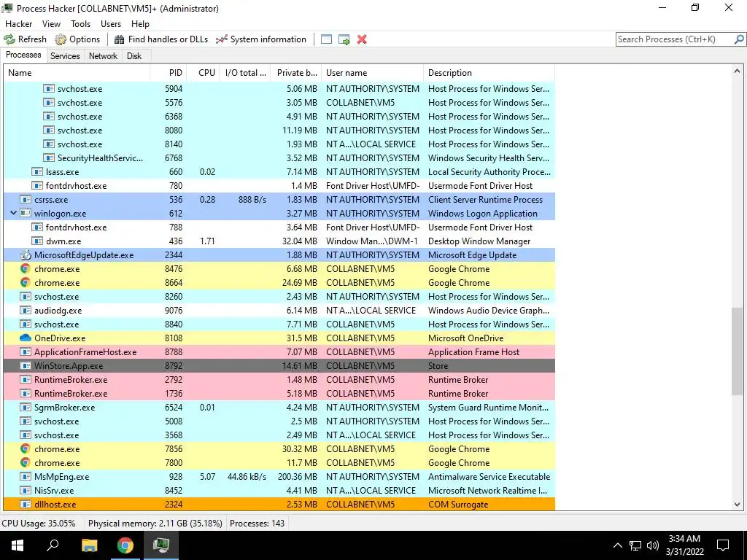The height and width of the screenshot is (560, 747).
Task: Select the Processes tab
Action: pyautogui.click(x=23, y=55)
